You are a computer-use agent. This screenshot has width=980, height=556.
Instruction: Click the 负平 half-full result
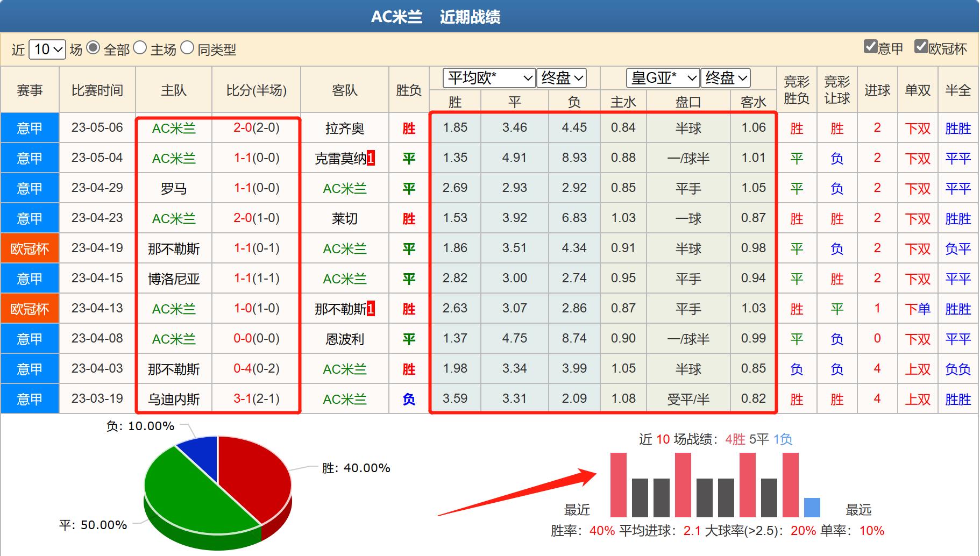(x=958, y=249)
